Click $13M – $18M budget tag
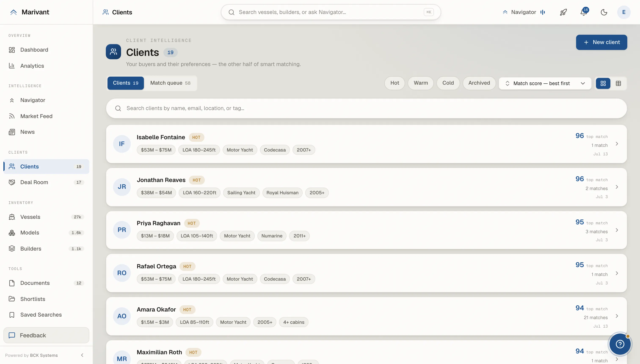The width and height of the screenshot is (640, 364). click(x=155, y=236)
